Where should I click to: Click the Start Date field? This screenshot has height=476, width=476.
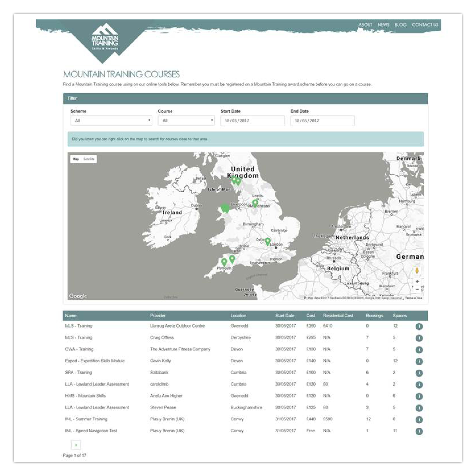[x=252, y=121]
